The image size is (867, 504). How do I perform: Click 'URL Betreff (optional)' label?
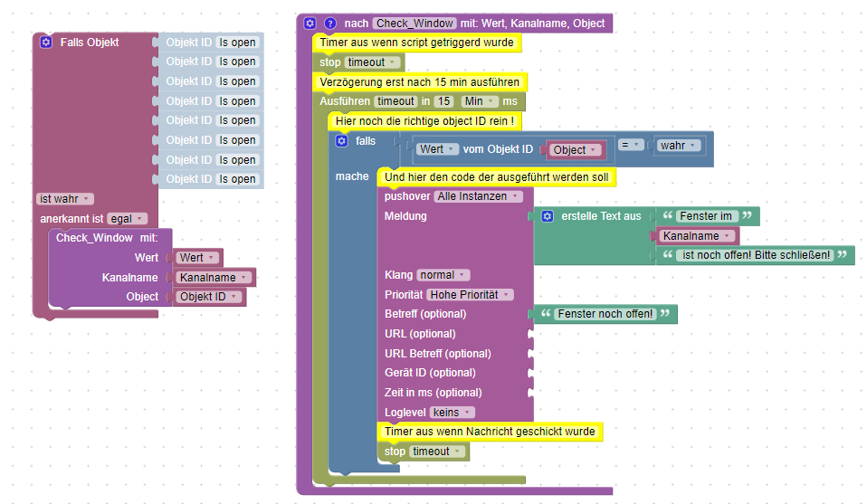tap(438, 354)
